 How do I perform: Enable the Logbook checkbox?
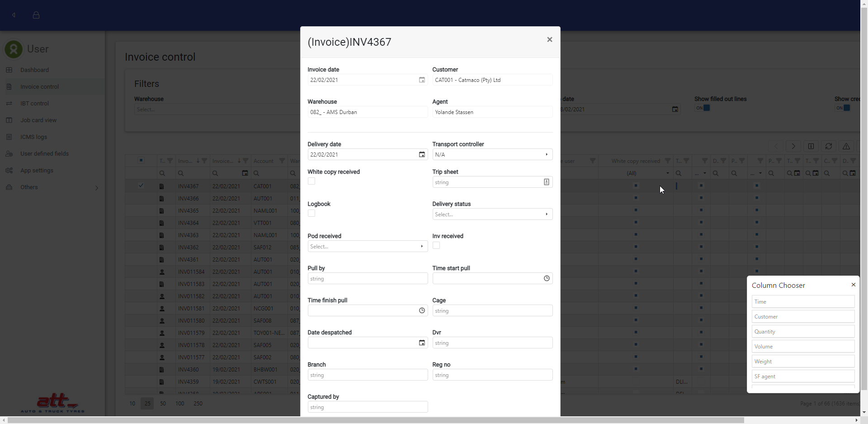coord(311,214)
